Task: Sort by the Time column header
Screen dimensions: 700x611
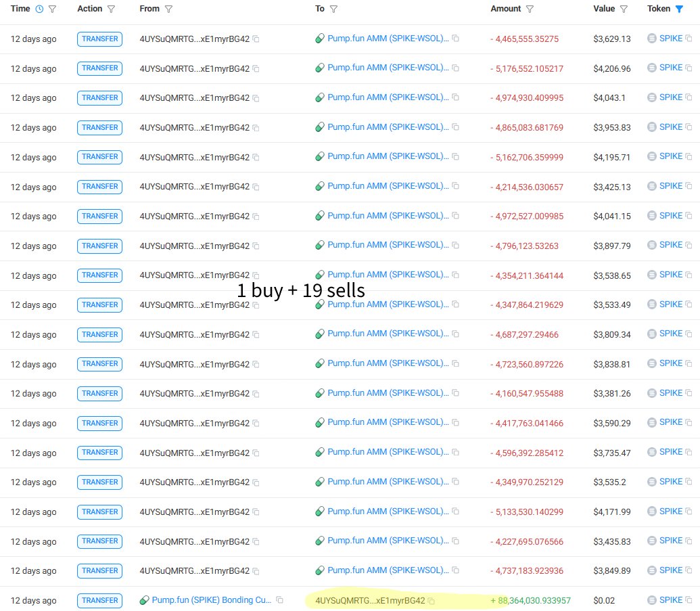Action: tap(20, 9)
